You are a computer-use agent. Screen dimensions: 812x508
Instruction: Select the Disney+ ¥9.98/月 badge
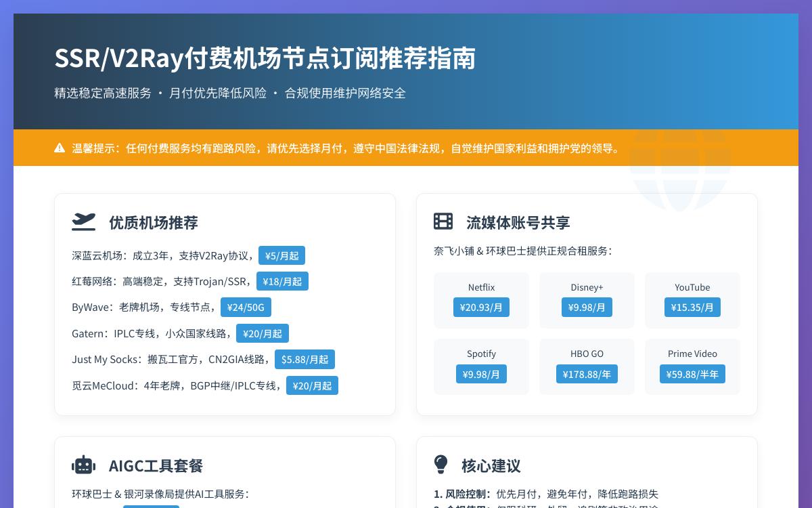click(587, 307)
